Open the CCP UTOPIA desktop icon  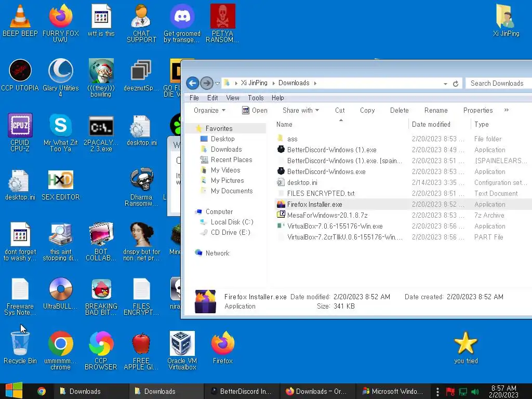tap(20, 75)
